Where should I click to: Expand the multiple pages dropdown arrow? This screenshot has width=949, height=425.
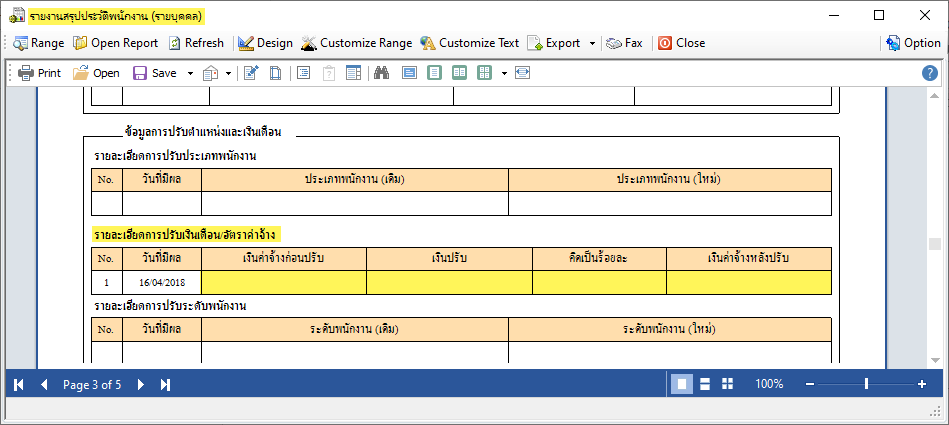click(x=504, y=74)
